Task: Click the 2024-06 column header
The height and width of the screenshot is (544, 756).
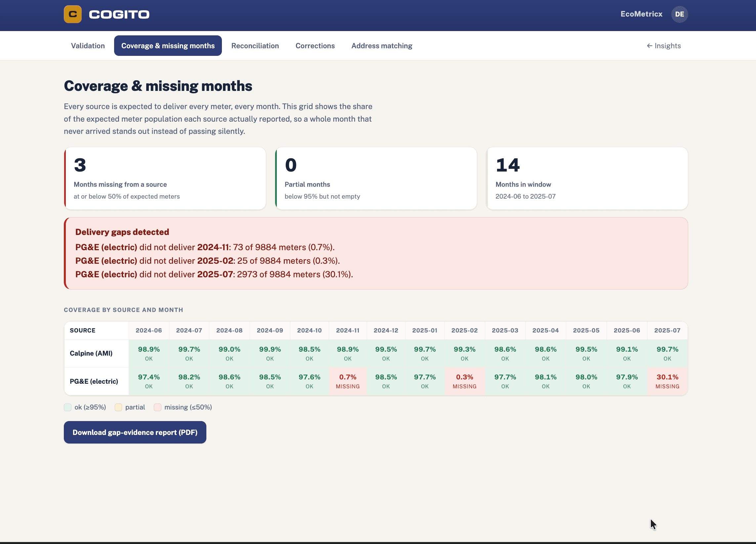Action: 149,330
